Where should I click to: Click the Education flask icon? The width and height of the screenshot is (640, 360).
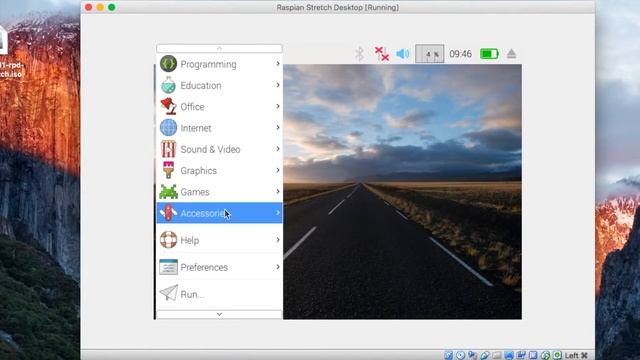168,85
